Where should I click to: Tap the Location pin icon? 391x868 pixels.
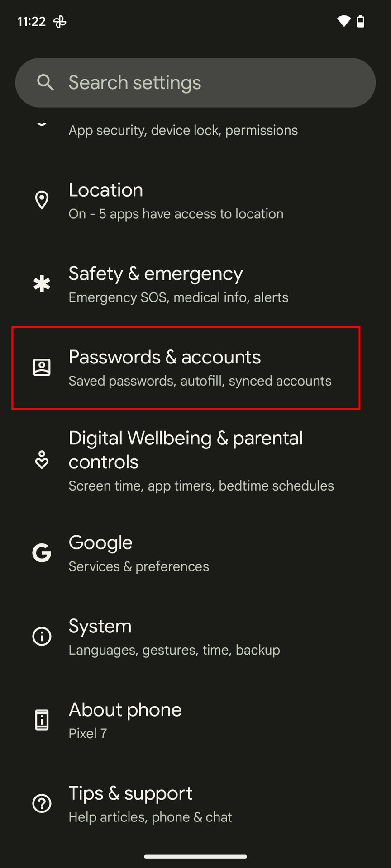click(x=42, y=200)
